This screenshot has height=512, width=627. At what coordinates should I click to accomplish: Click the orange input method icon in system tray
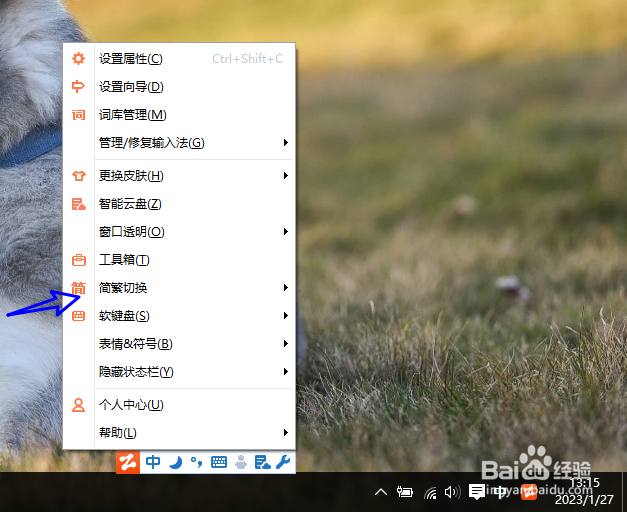point(529,492)
